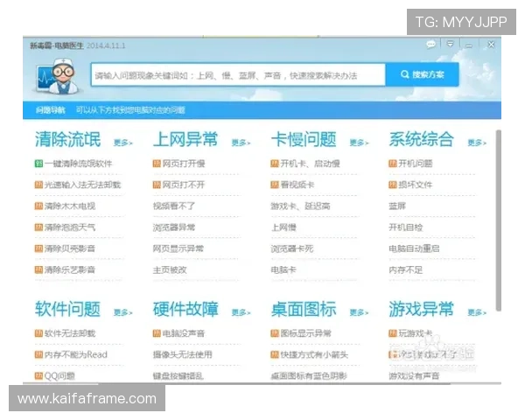Open the feedback chat bubble icon
Screen dimensions: 525x420
430,45
